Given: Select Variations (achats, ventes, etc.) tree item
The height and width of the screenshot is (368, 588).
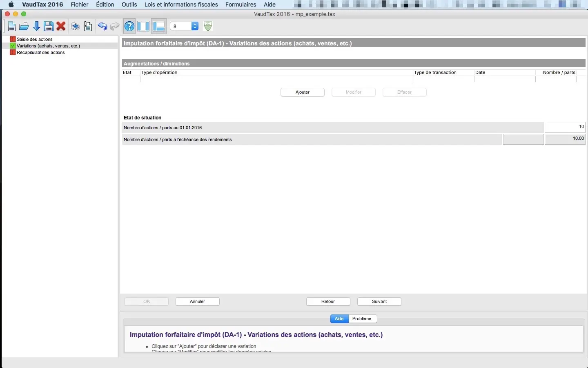Looking at the screenshot, I should [x=48, y=46].
